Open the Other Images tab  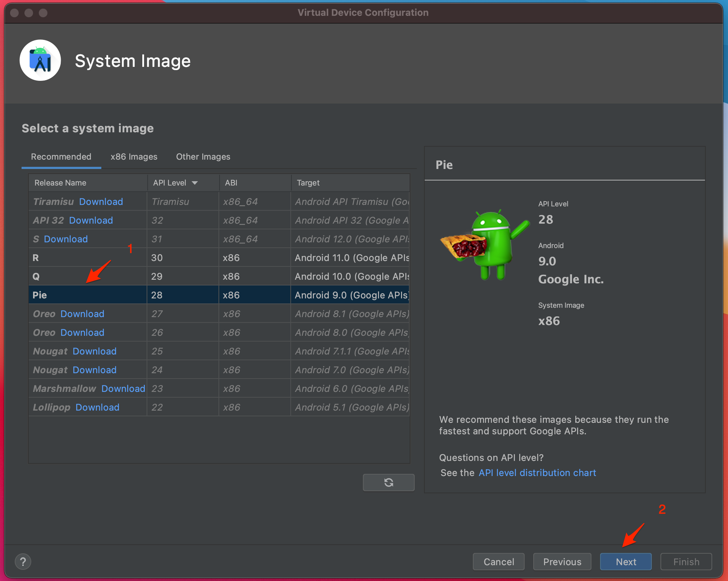(203, 157)
